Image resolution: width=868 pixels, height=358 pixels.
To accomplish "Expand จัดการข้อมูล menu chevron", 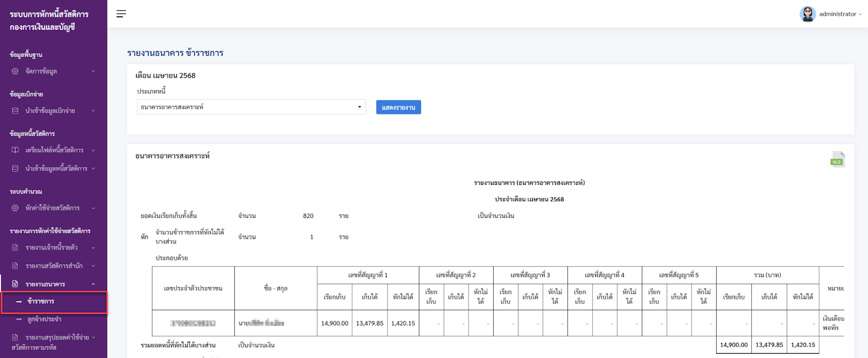I will click(x=93, y=71).
